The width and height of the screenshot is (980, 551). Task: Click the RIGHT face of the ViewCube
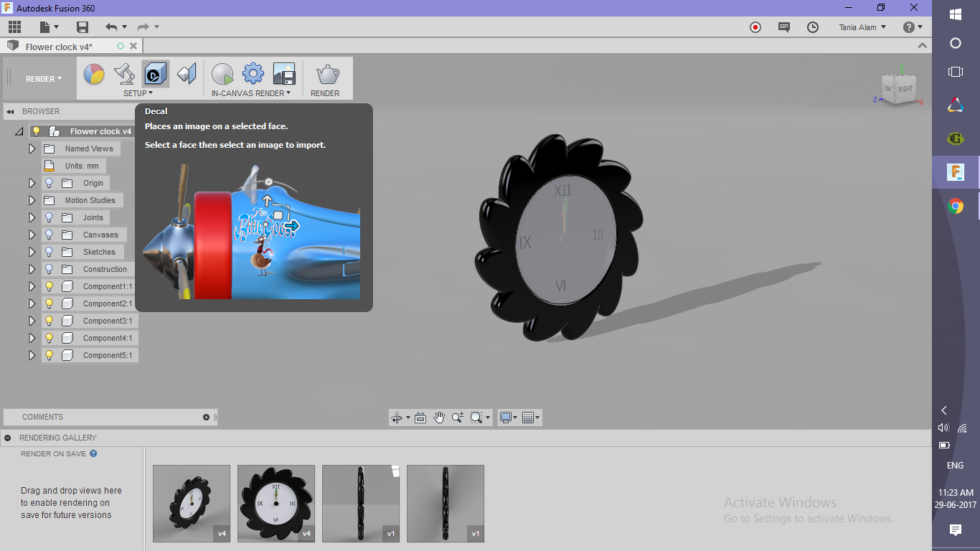[x=905, y=89]
